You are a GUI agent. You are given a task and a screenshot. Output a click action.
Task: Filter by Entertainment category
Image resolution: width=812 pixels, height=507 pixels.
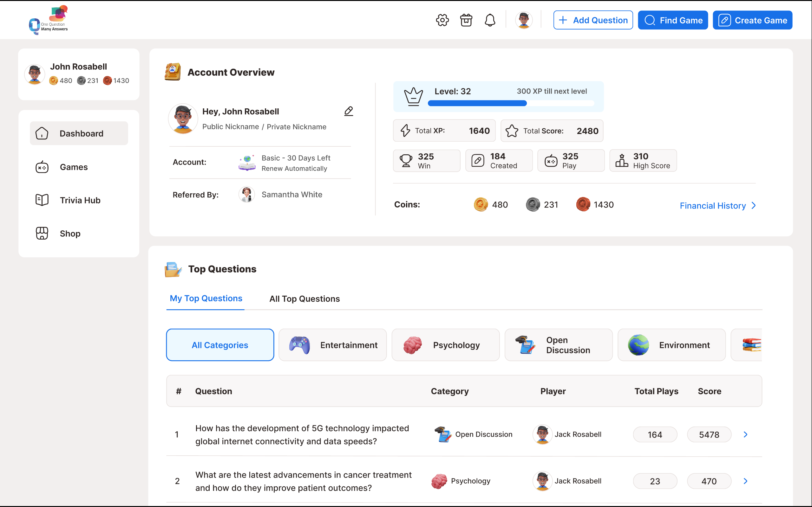332,345
